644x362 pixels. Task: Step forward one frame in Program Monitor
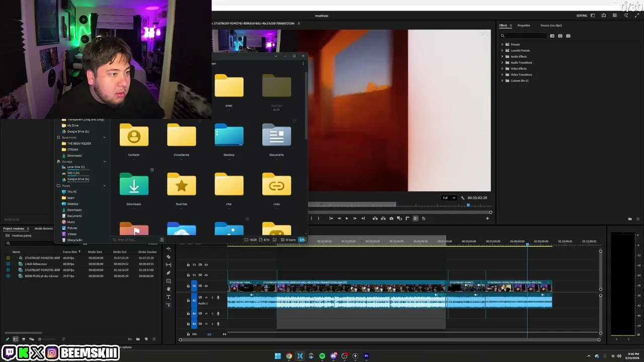pyautogui.click(x=355, y=218)
